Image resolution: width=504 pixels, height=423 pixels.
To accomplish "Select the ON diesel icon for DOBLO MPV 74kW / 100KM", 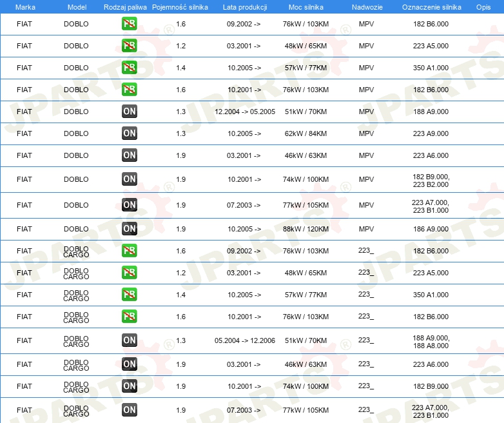I will (x=129, y=179).
